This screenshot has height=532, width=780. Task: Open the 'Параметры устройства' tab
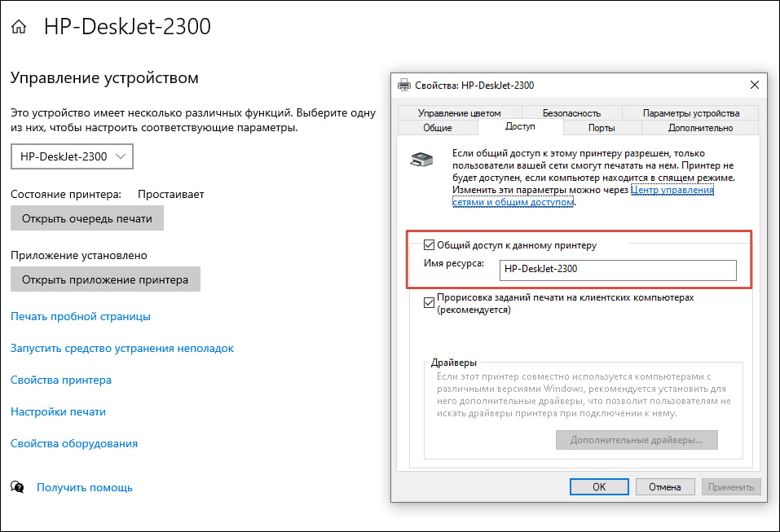(x=690, y=113)
